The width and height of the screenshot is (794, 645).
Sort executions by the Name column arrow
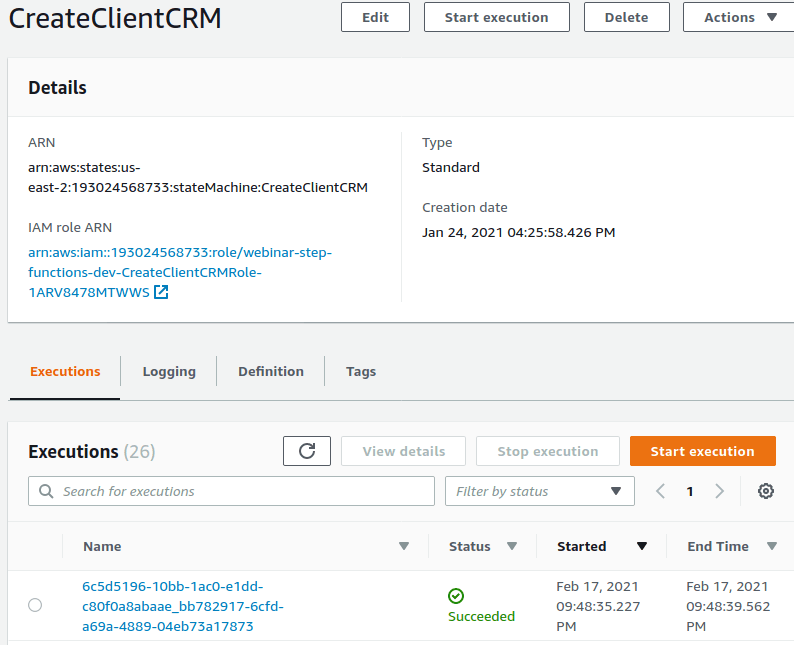point(404,546)
